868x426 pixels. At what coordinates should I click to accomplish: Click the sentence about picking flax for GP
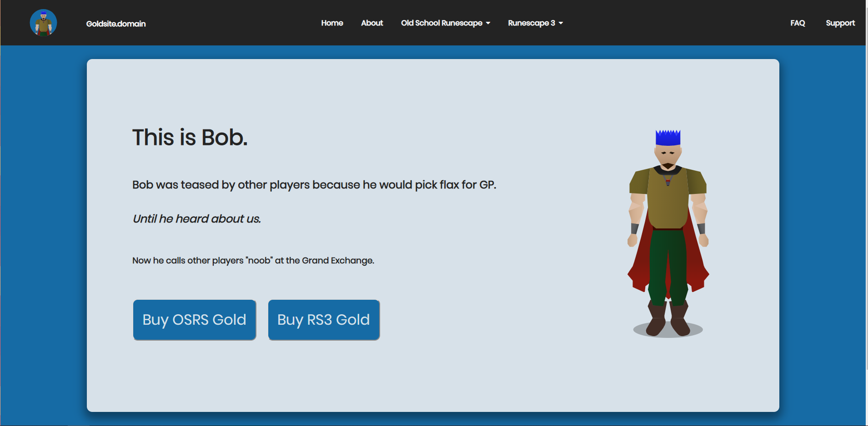314,185
